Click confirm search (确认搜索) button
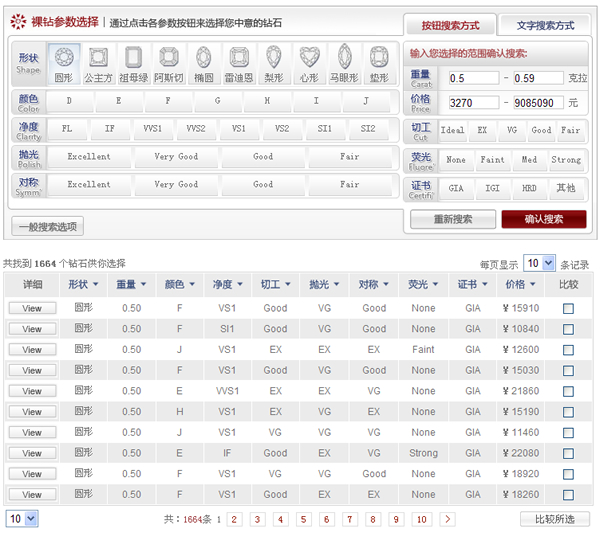This screenshot has height=533, width=600. (544, 219)
